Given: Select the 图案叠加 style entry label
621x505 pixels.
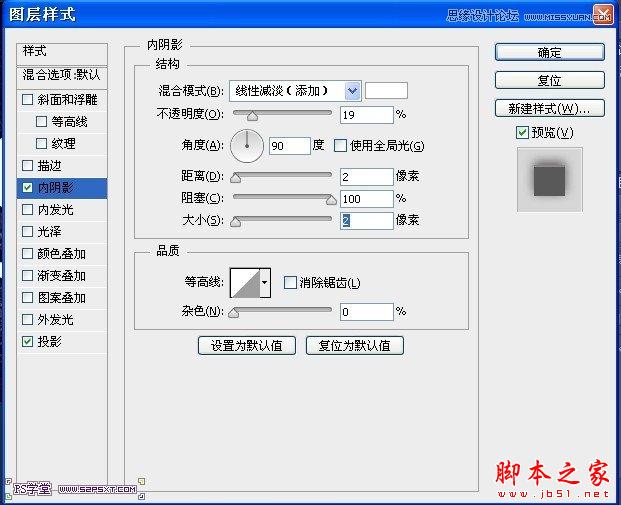Looking at the screenshot, I should (x=61, y=298).
